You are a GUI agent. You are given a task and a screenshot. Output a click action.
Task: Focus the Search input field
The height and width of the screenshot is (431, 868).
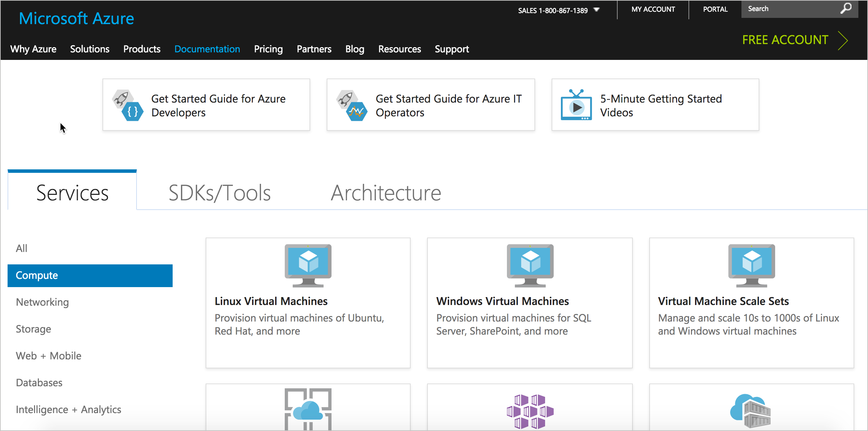tap(791, 9)
